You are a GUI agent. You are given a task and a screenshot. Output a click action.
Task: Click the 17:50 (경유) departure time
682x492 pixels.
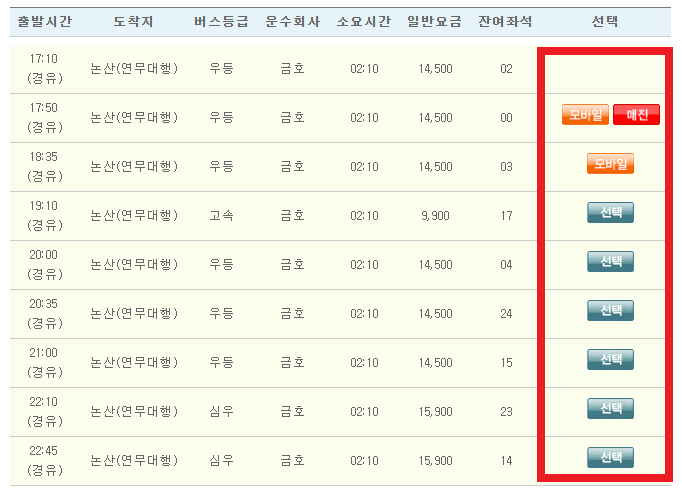(x=44, y=117)
